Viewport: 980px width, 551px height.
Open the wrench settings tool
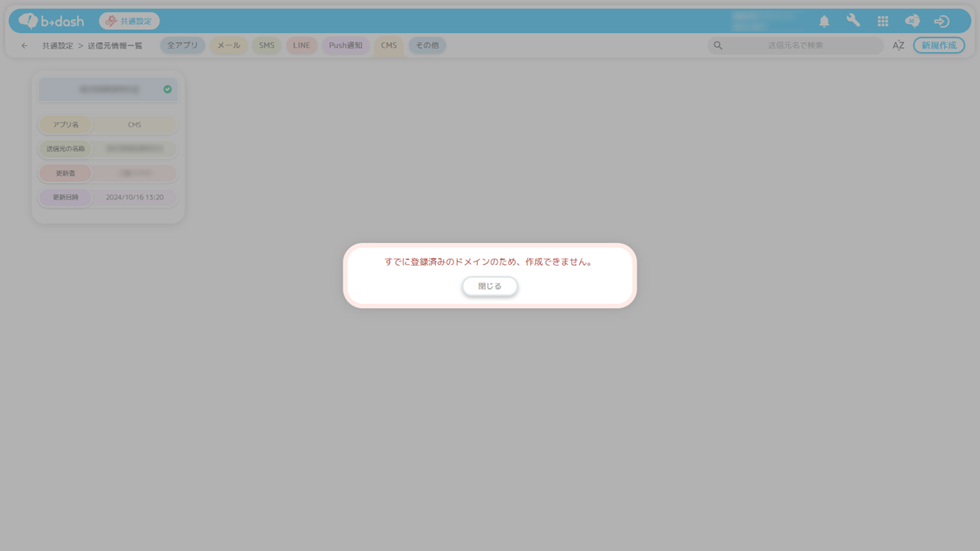click(853, 21)
